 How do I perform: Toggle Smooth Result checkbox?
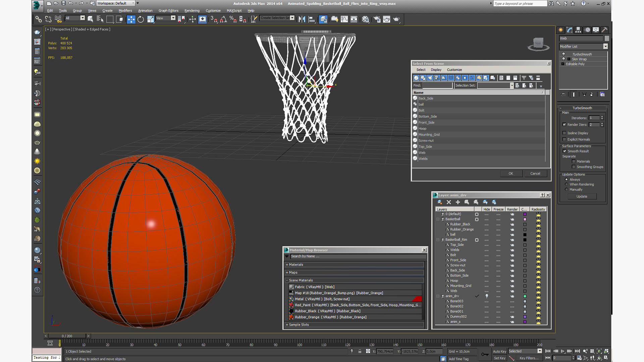[x=565, y=151]
